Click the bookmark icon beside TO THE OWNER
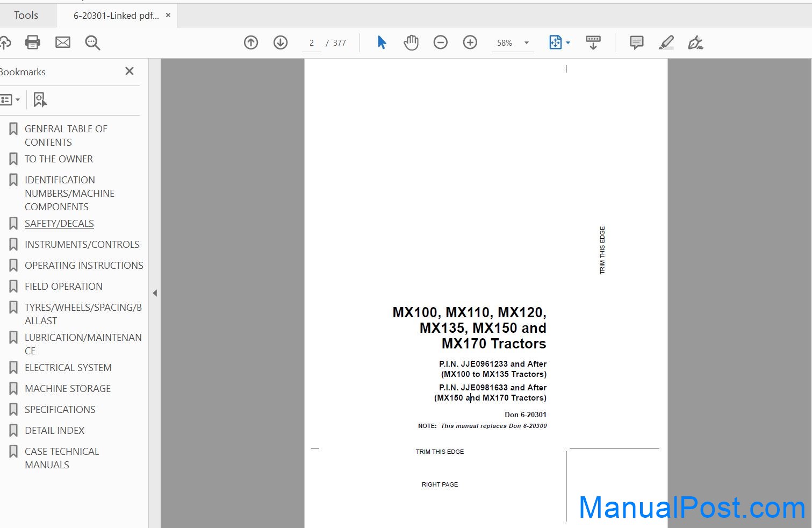Screen dimensions: 812x528 coord(13,159)
